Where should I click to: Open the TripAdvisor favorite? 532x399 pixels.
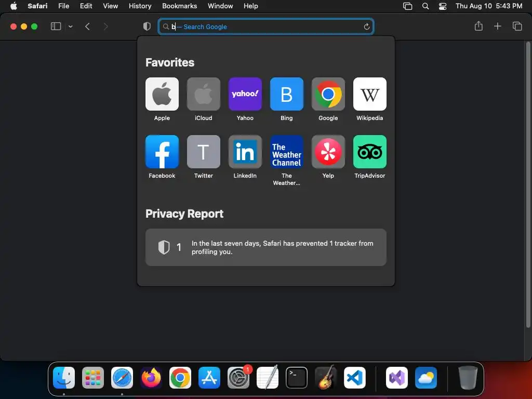point(369,152)
